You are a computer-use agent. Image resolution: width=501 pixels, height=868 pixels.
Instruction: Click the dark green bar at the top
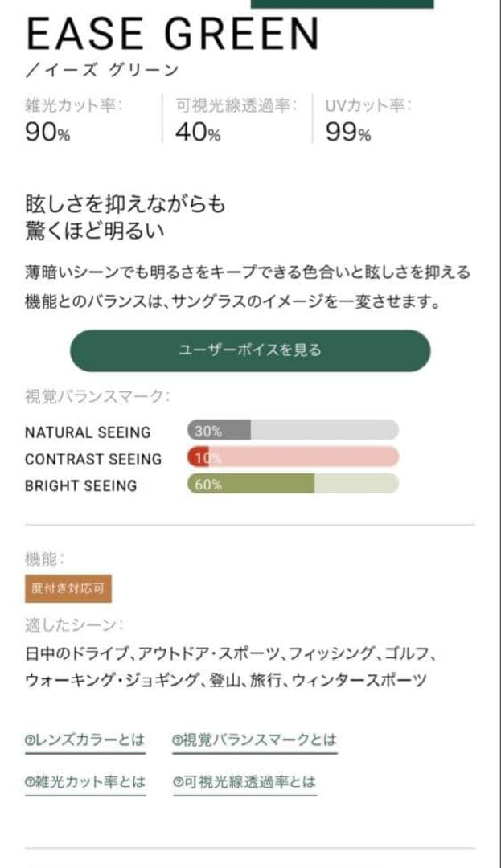[x=342, y=4]
